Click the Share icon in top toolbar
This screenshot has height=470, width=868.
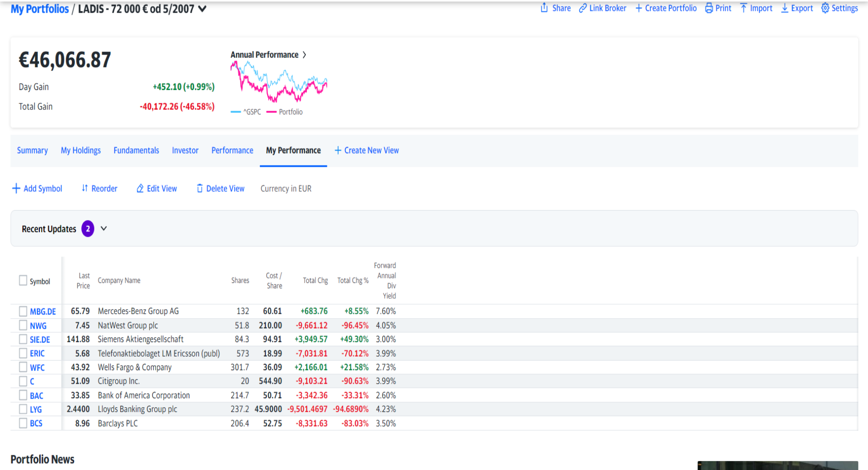coord(544,8)
